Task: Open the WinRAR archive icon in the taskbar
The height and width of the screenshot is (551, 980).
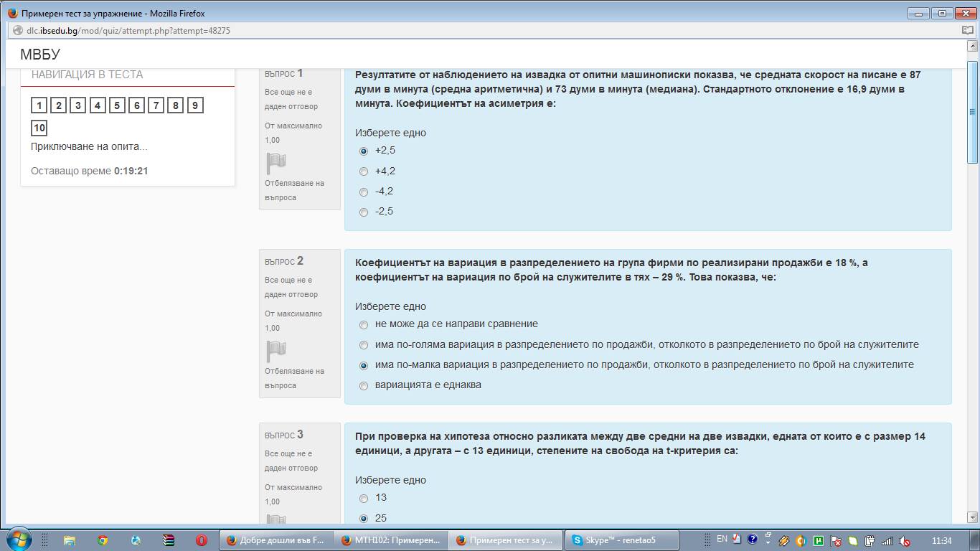Action: point(169,540)
